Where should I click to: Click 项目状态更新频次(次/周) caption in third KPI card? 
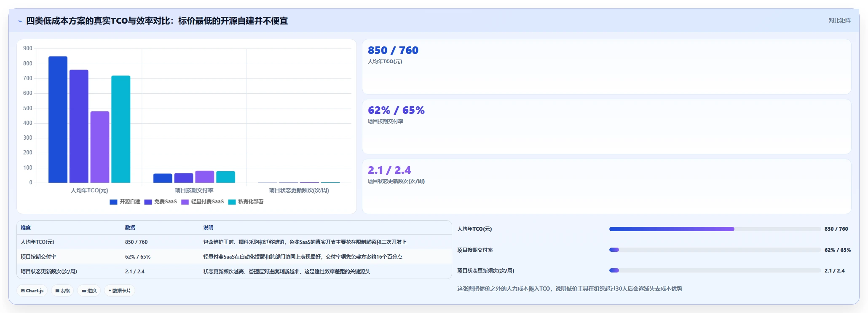point(396,181)
